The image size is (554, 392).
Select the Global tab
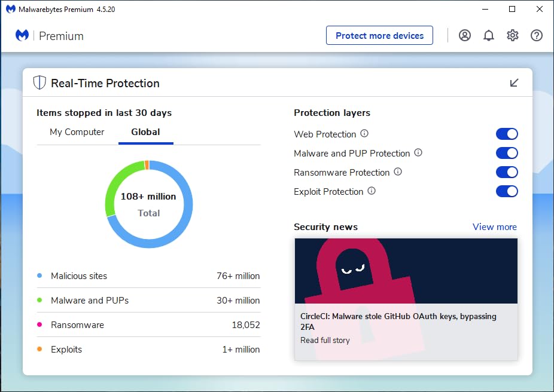(145, 132)
